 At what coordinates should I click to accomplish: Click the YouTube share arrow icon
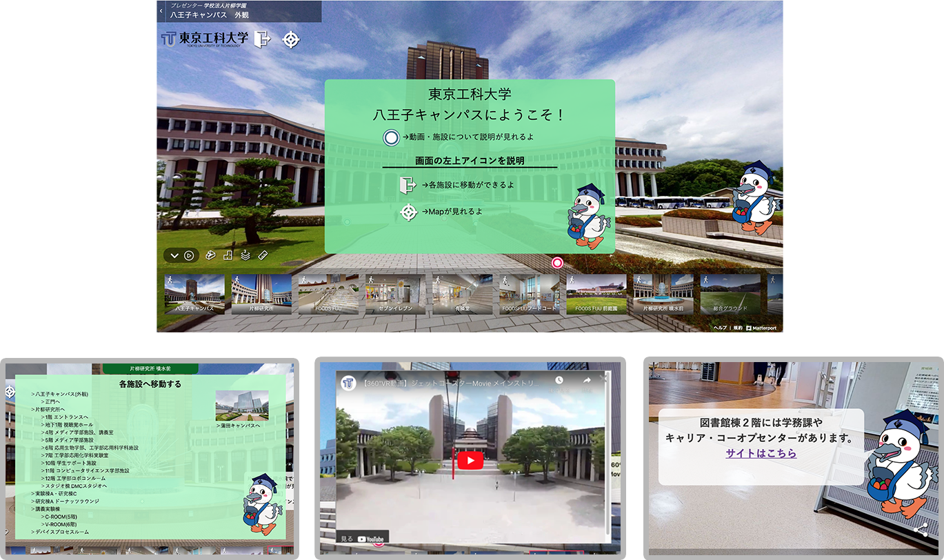pos(587,380)
